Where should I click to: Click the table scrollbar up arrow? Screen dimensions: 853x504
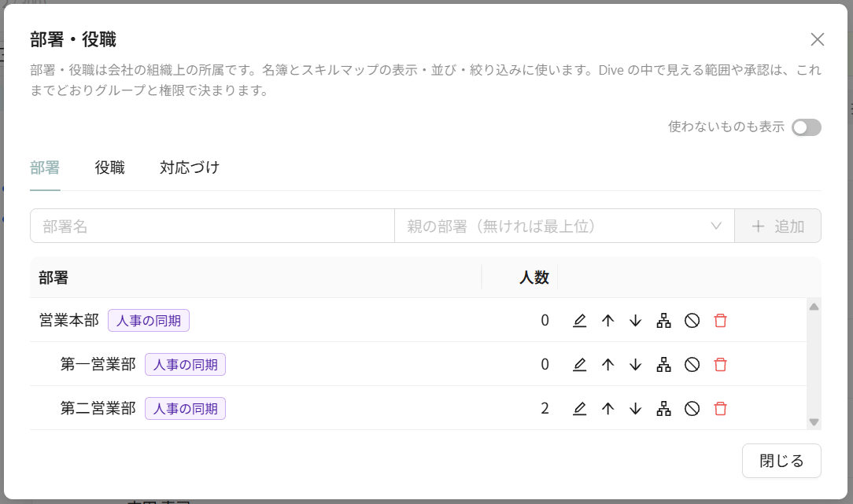814,307
